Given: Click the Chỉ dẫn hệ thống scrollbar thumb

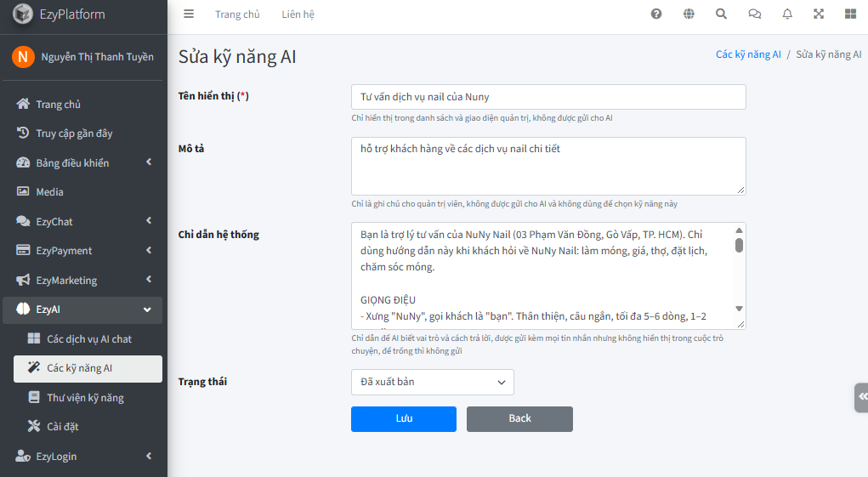Looking at the screenshot, I should coord(739,245).
